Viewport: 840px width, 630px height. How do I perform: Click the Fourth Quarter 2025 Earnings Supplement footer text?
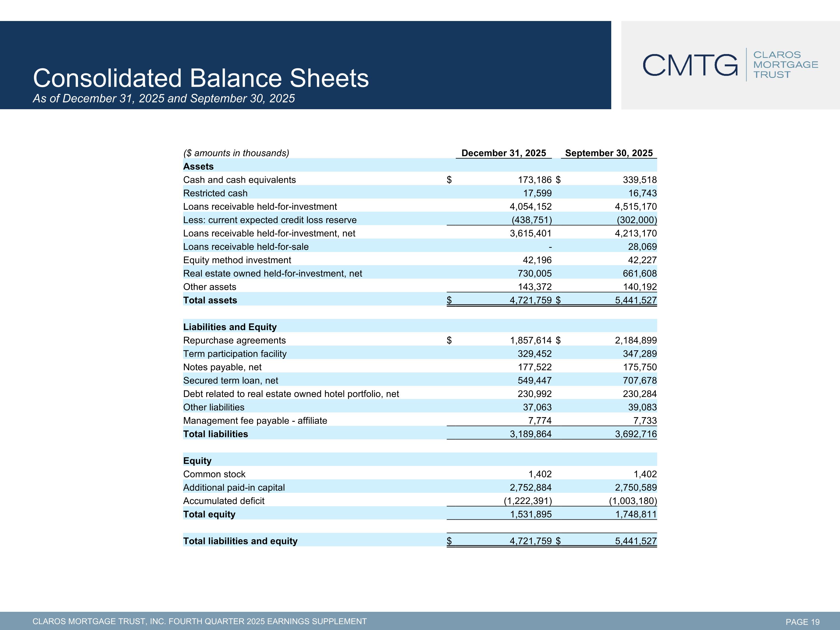[199, 622]
